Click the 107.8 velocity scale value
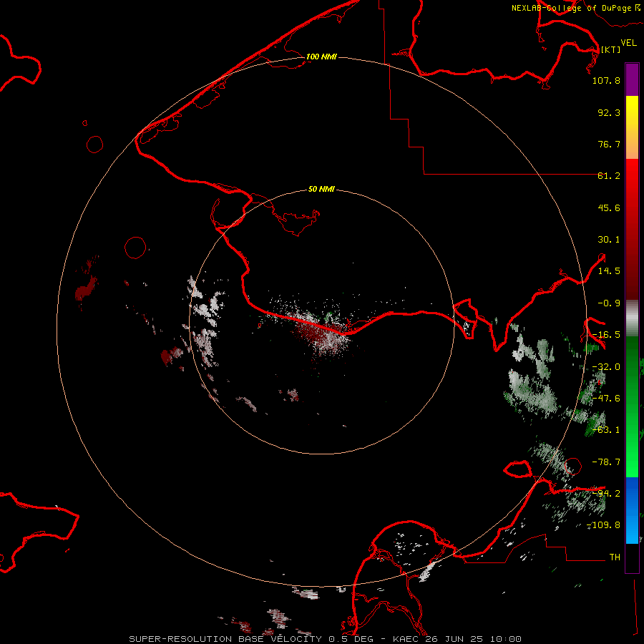The image size is (644, 644). pyautogui.click(x=606, y=80)
